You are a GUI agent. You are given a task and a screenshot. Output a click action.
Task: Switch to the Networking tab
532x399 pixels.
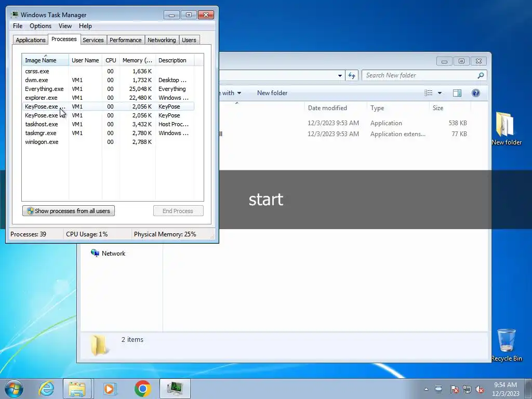[x=162, y=40]
